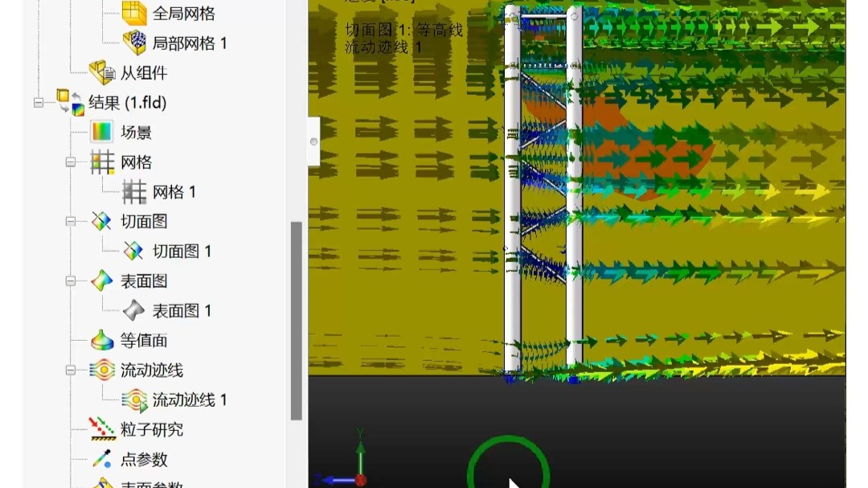
Task: Click the 切面图 cut plot folder icon
Action: click(x=102, y=222)
